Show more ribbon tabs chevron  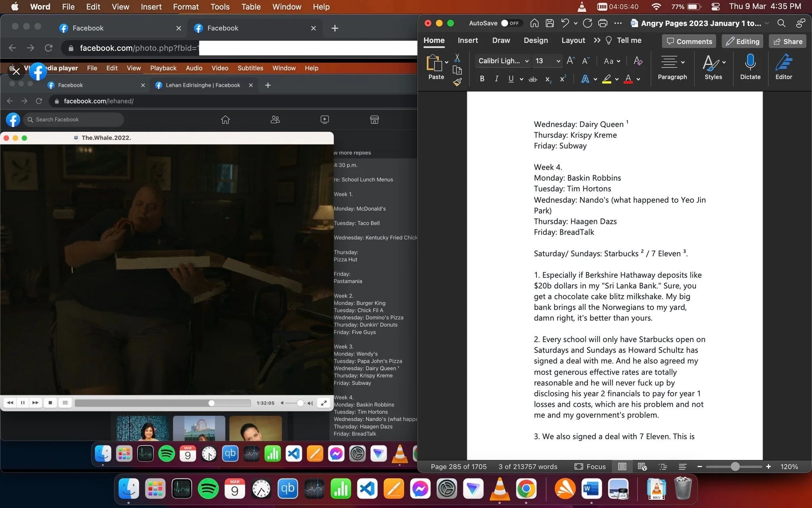pyautogui.click(x=597, y=40)
